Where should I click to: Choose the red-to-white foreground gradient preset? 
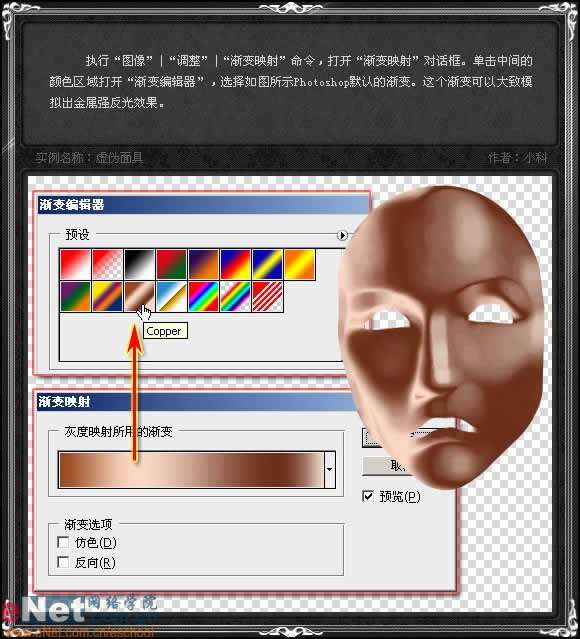(75, 264)
